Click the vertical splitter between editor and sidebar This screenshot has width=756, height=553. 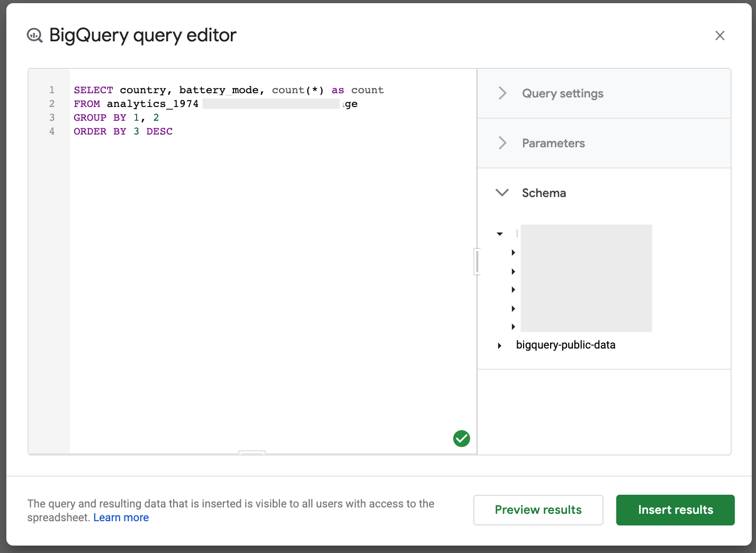477,262
